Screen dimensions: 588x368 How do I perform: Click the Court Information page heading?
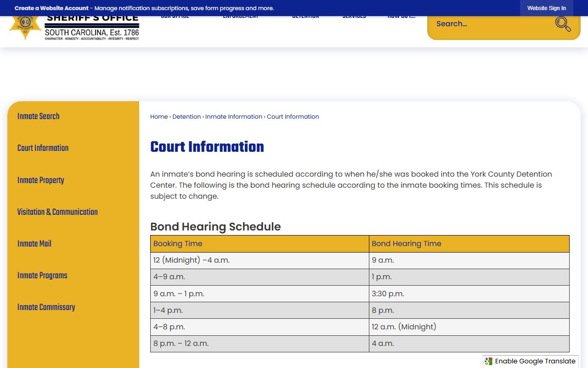[207, 147]
